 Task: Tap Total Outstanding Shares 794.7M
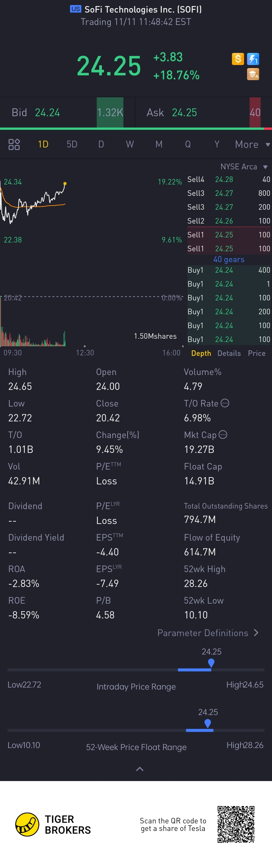(200, 520)
